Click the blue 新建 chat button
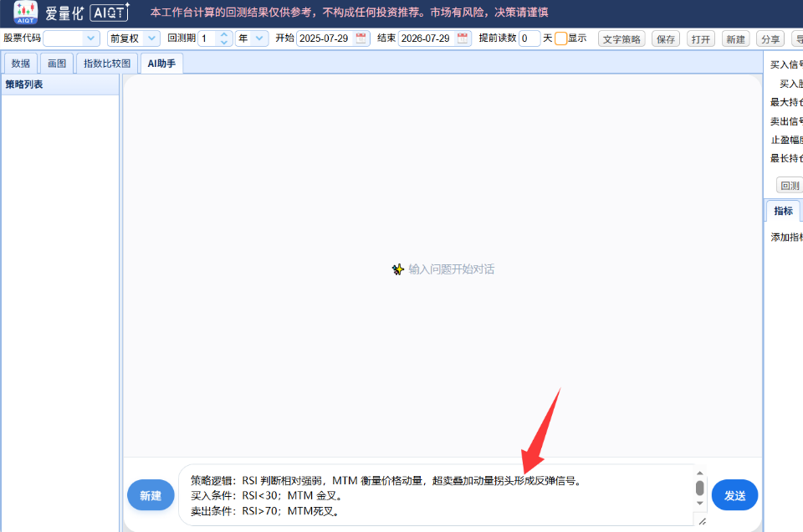The height and width of the screenshot is (532, 803). [151, 495]
